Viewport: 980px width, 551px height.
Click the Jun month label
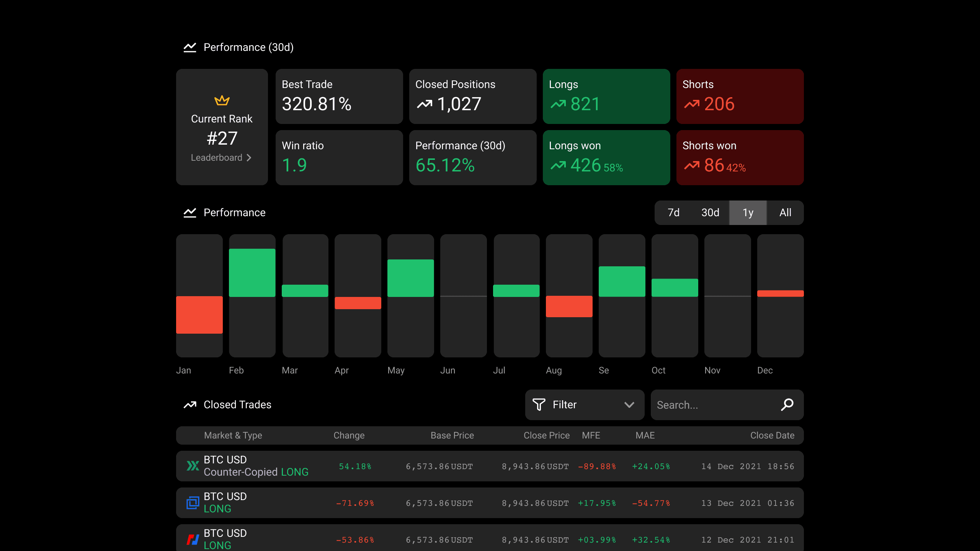pyautogui.click(x=448, y=370)
